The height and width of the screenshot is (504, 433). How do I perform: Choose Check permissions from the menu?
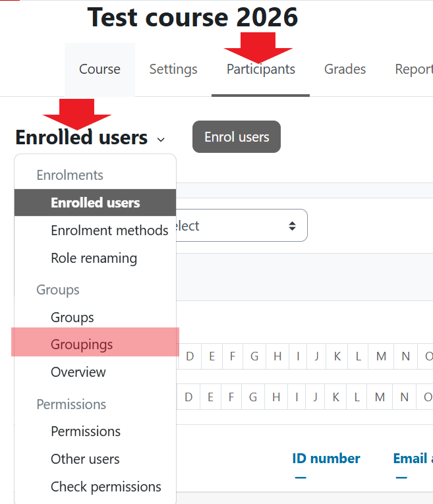pos(106,487)
